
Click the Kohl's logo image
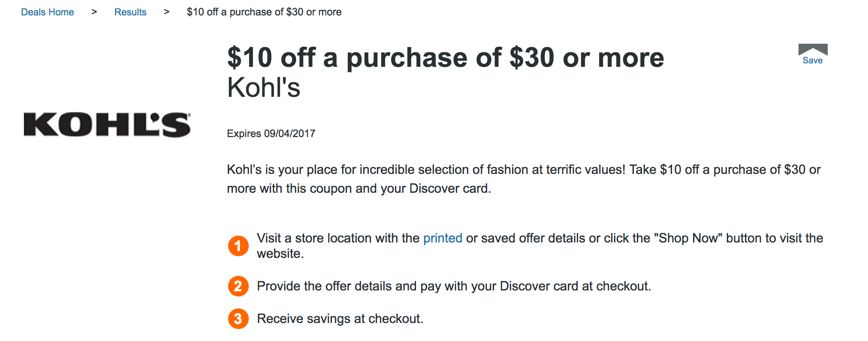107,125
